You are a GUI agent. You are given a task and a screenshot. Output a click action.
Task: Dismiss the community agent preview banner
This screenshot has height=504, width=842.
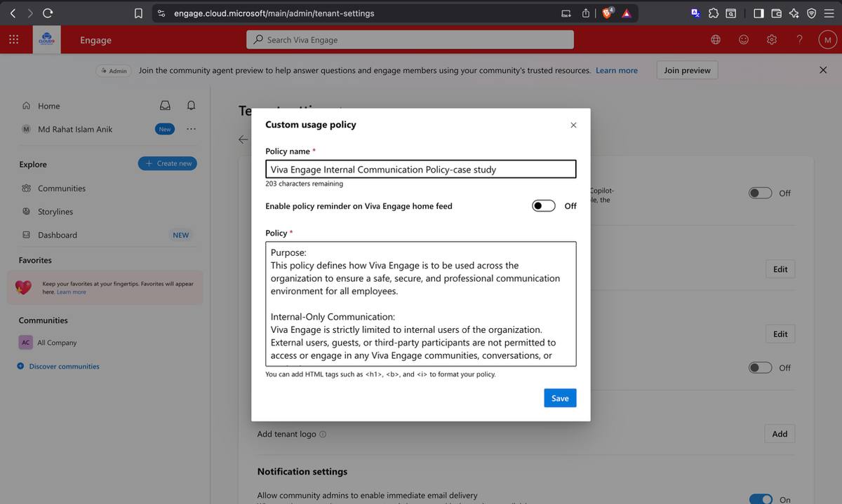[x=823, y=70]
